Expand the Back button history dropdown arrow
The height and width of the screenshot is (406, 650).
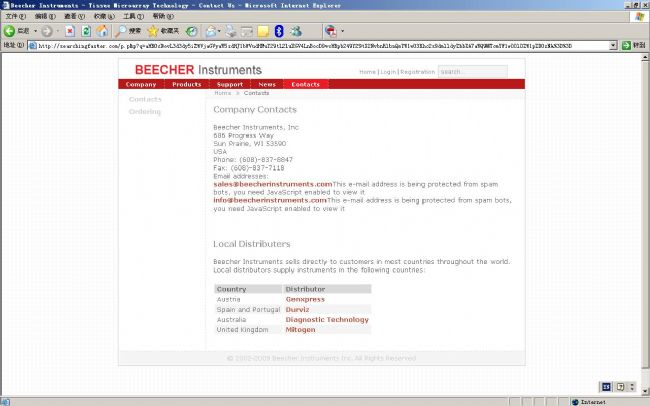[x=33, y=31]
